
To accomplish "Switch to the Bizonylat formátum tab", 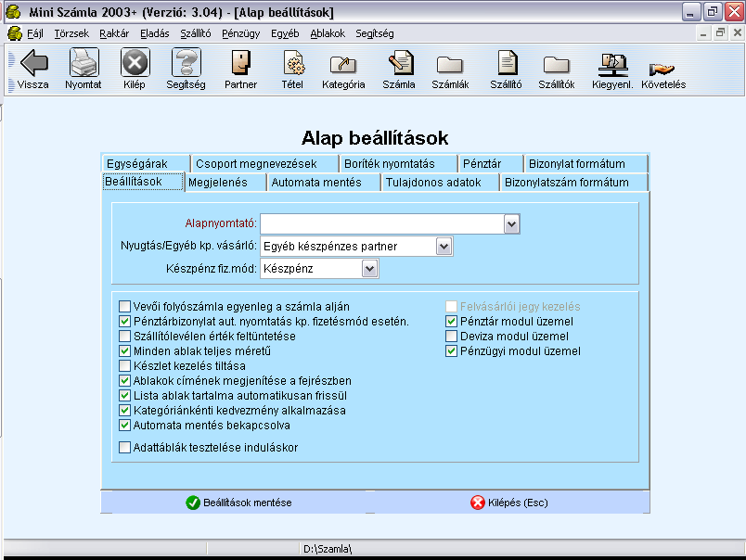I will click(586, 163).
